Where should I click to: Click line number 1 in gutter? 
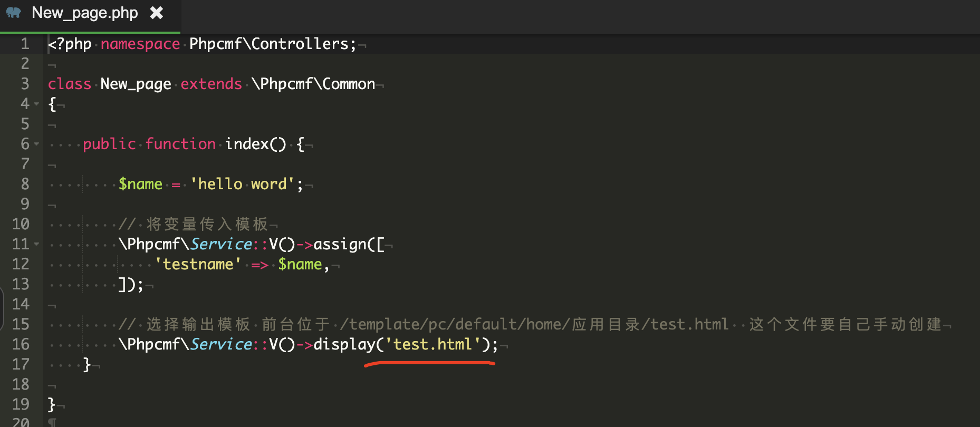25,44
